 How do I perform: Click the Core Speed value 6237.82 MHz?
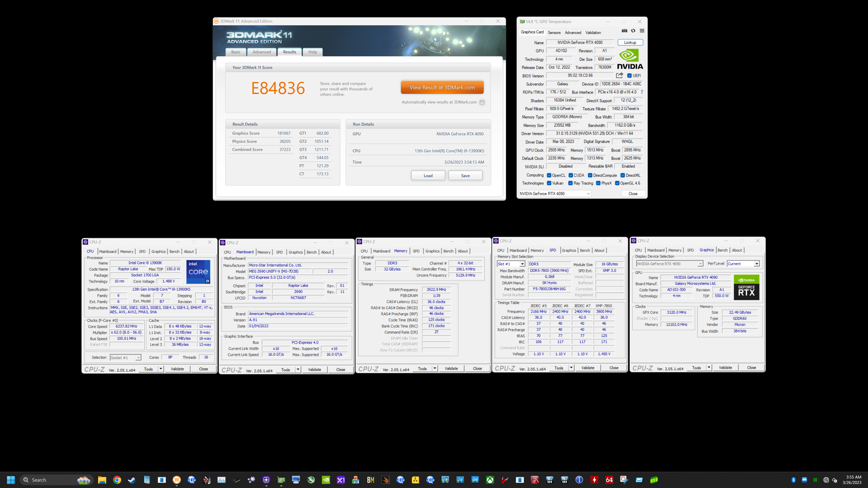(x=126, y=326)
